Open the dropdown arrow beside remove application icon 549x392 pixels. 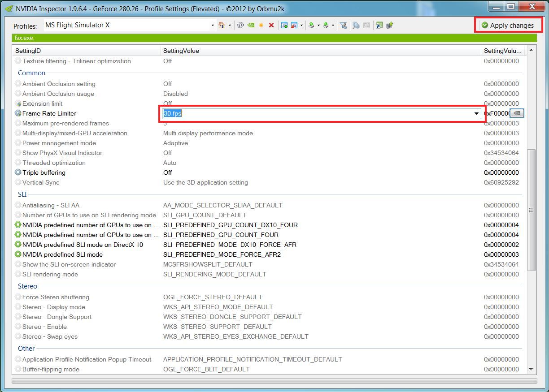pyautogui.click(x=301, y=26)
